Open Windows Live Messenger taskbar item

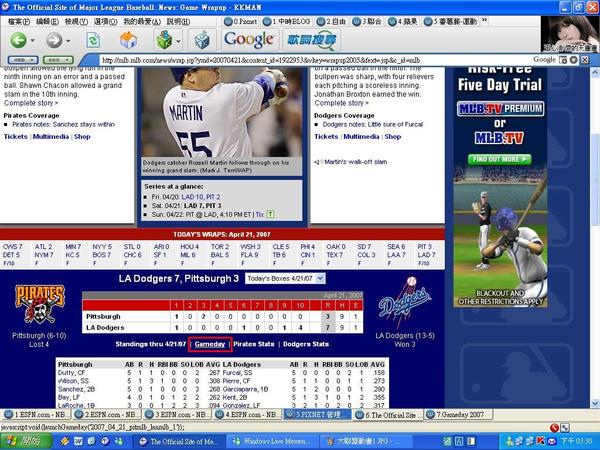pos(272,442)
